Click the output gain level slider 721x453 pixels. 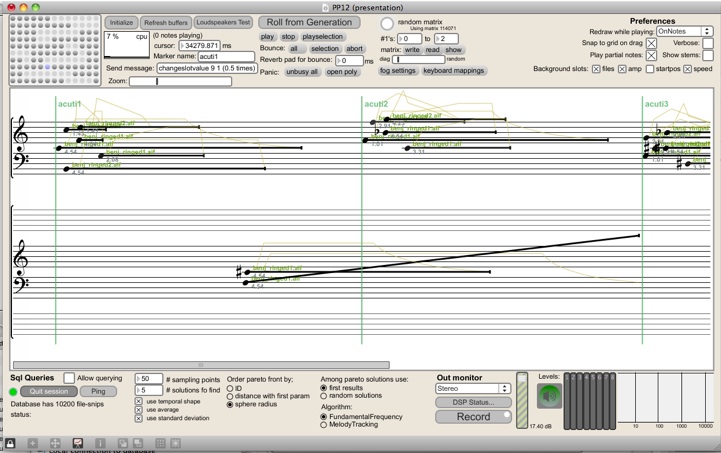pyautogui.click(x=522, y=400)
